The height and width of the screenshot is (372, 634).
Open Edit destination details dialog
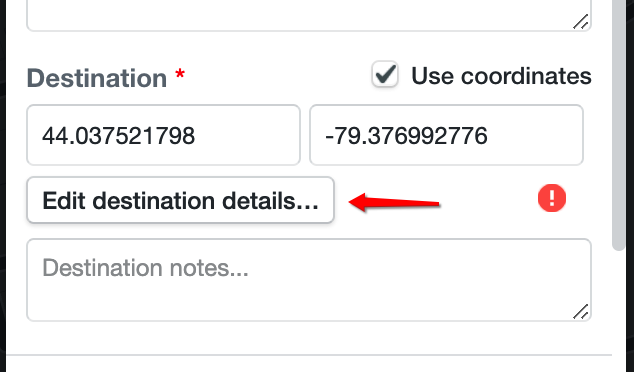click(180, 200)
